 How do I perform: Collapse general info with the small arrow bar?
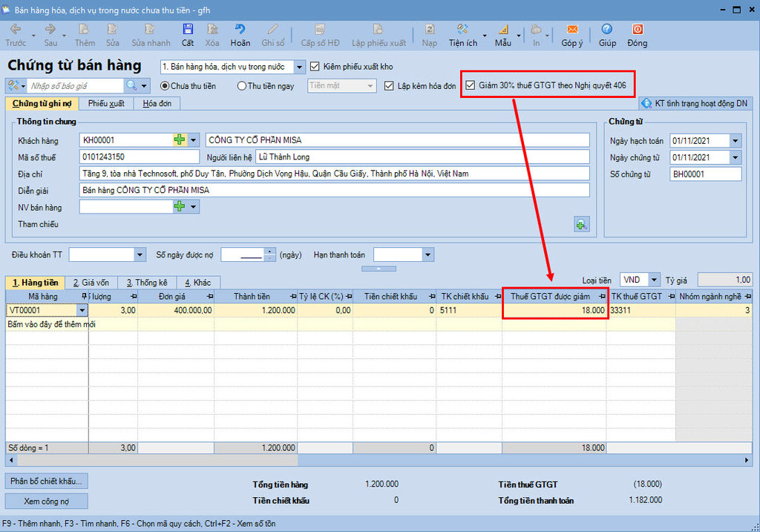point(379,269)
